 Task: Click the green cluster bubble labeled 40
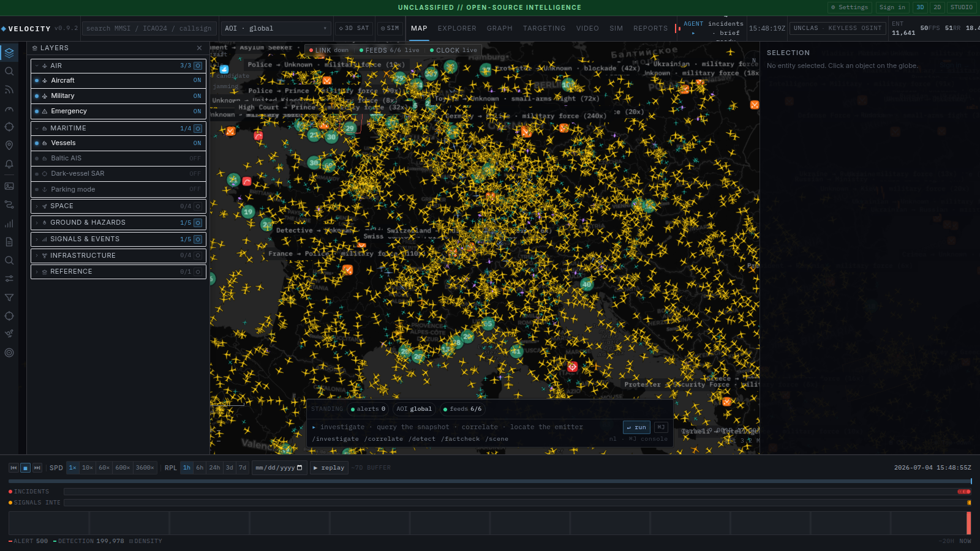click(587, 284)
